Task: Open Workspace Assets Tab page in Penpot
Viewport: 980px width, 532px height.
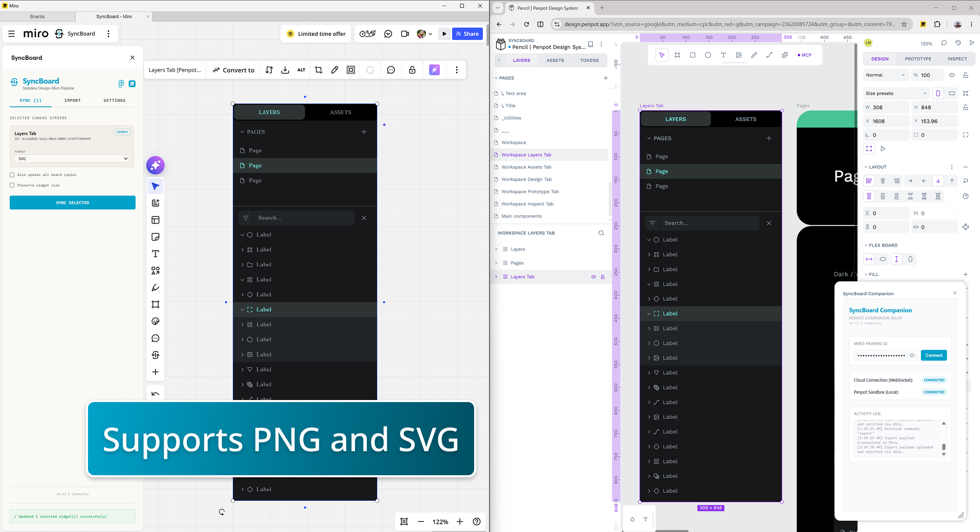Action: 526,167
